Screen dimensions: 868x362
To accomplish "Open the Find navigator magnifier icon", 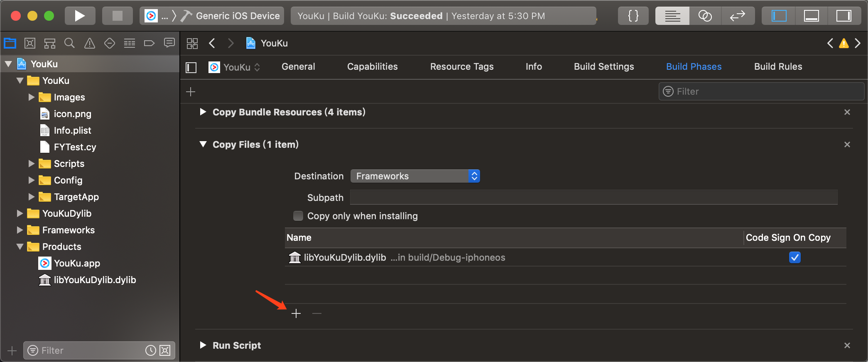I will (69, 43).
